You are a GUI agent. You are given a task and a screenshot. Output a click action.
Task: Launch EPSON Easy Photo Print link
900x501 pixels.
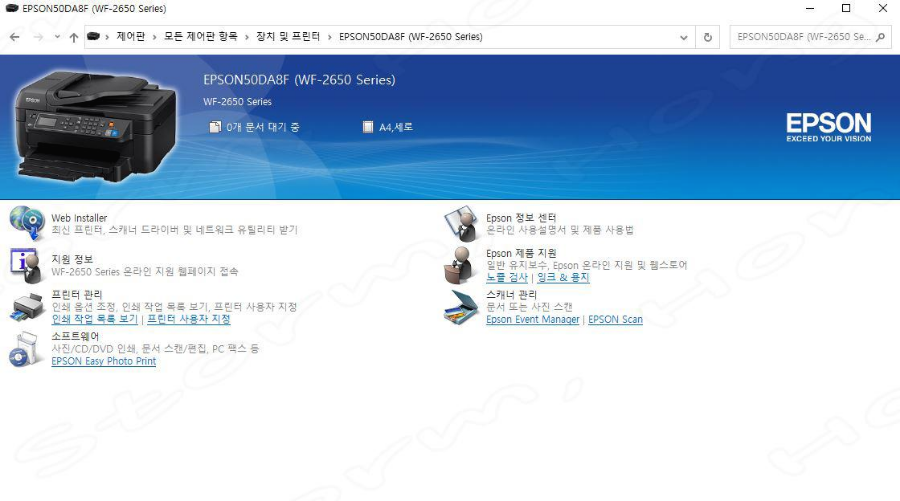tap(104, 361)
